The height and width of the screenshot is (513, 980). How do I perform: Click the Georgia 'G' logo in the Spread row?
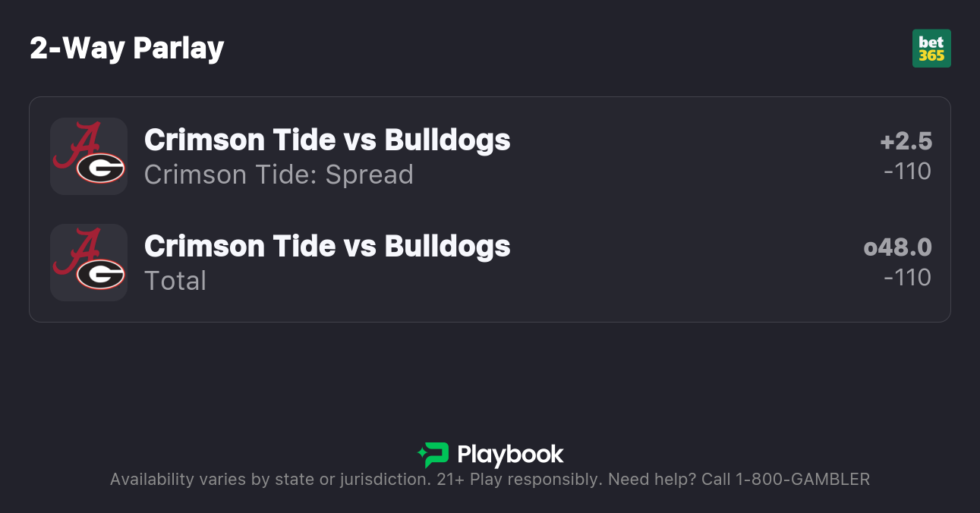(100, 168)
